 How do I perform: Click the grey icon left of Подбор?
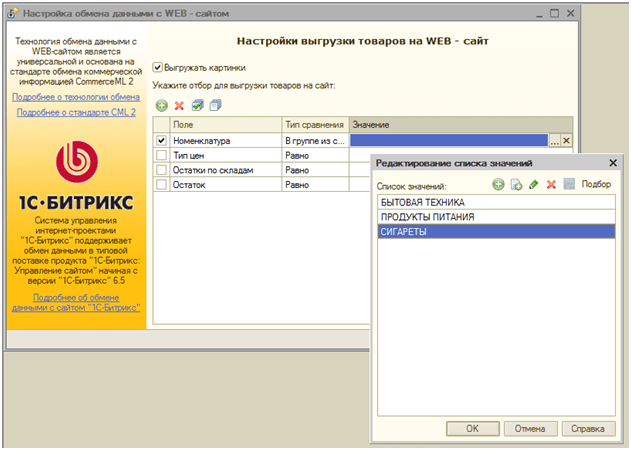[x=569, y=184]
